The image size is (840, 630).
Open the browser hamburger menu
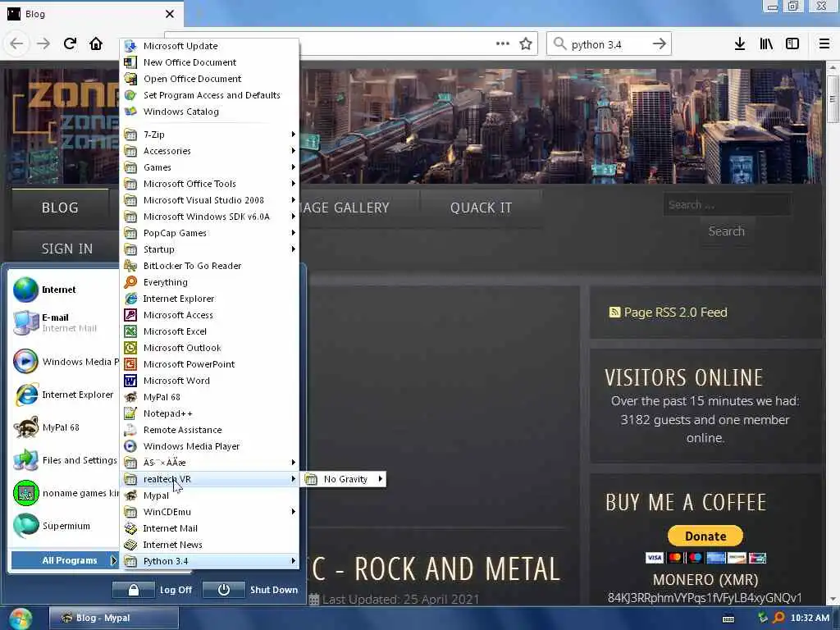[824, 43]
